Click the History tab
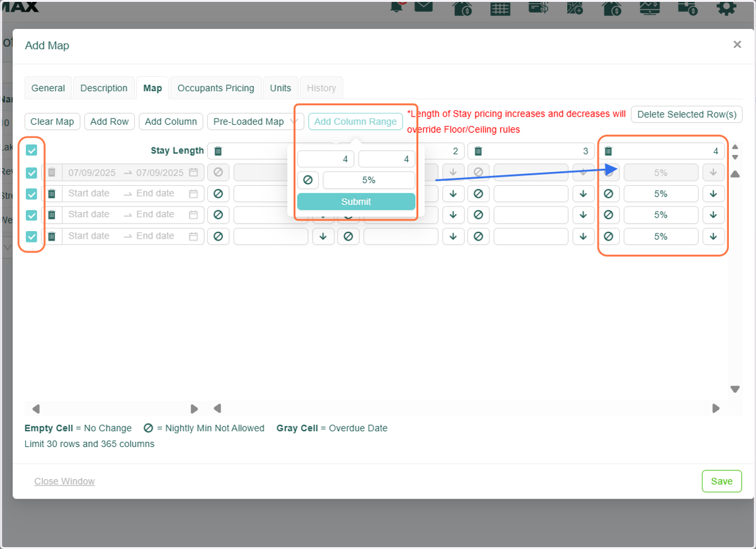 [321, 88]
